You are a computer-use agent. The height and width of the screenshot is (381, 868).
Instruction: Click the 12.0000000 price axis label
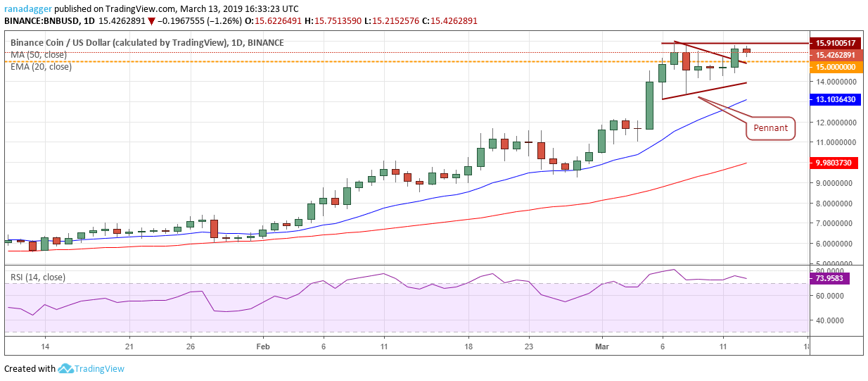pyautogui.click(x=835, y=123)
